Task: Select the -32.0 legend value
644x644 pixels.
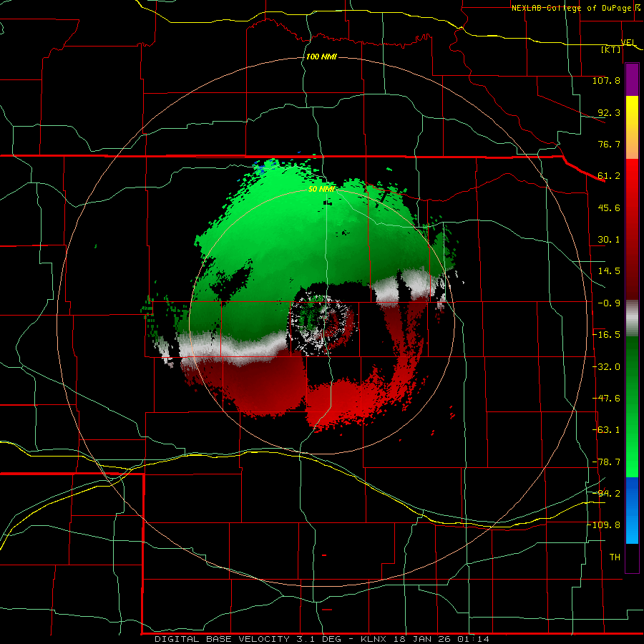Action: coord(606,367)
